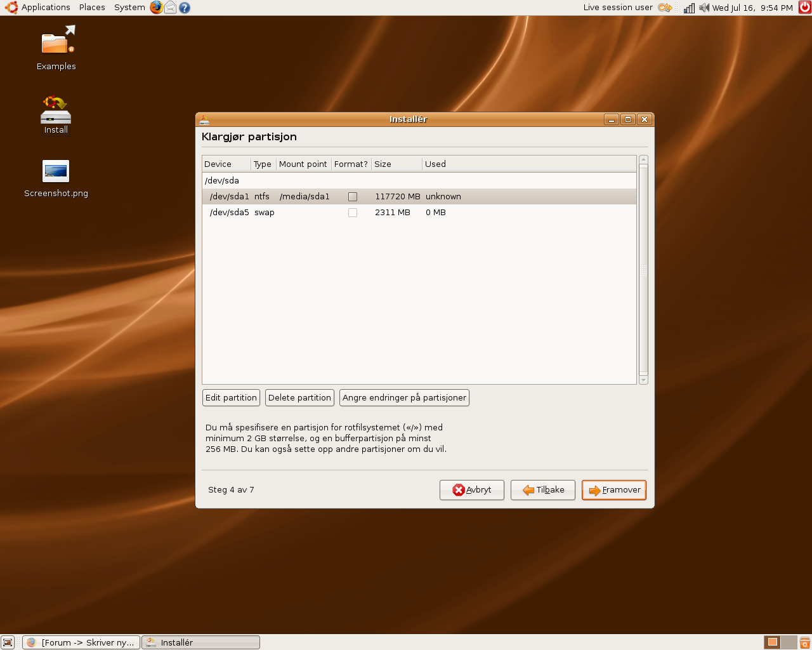This screenshot has height=650, width=812.
Task: Open the network status icon
Action: pyautogui.click(x=689, y=8)
